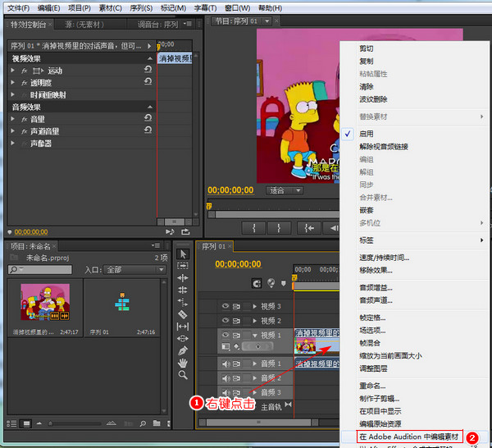Create a new bin folder
This screenshot has width=492, height=448.
(157, 423)
